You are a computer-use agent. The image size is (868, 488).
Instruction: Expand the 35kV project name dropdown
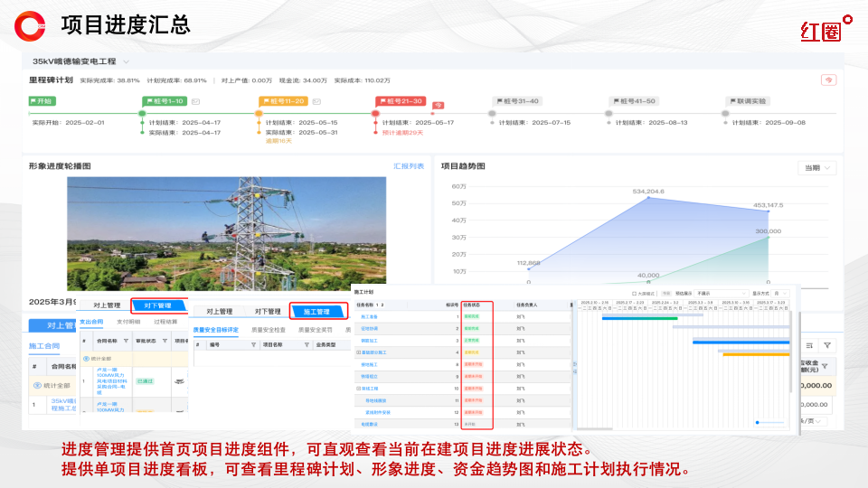[x=126, y=61]
